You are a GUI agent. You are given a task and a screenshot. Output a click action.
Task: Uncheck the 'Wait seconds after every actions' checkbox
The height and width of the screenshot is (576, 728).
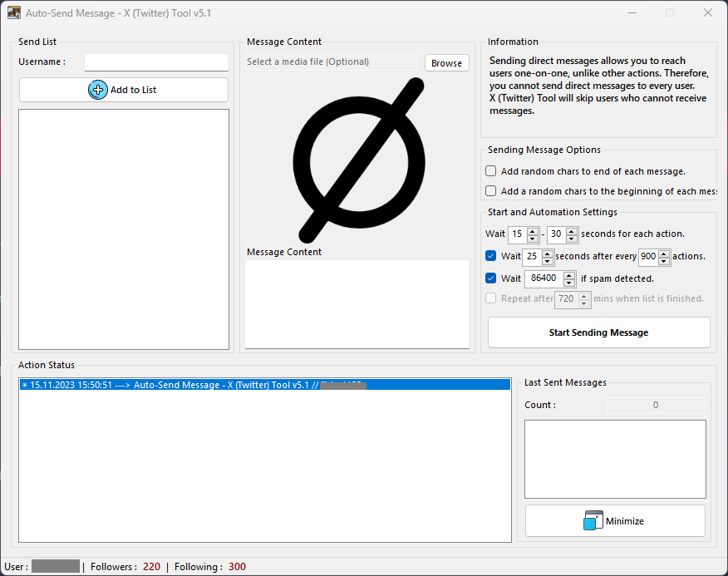point(491,256)
